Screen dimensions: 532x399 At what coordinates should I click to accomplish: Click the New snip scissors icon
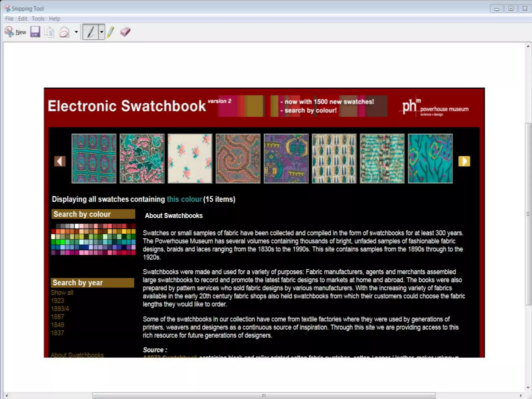point(9,32)
